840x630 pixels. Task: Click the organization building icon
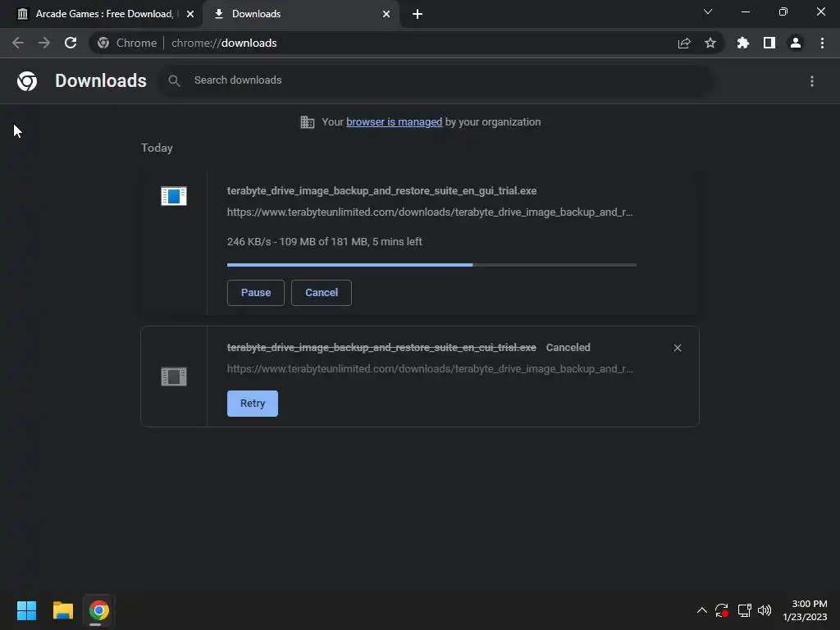[307, 122]
